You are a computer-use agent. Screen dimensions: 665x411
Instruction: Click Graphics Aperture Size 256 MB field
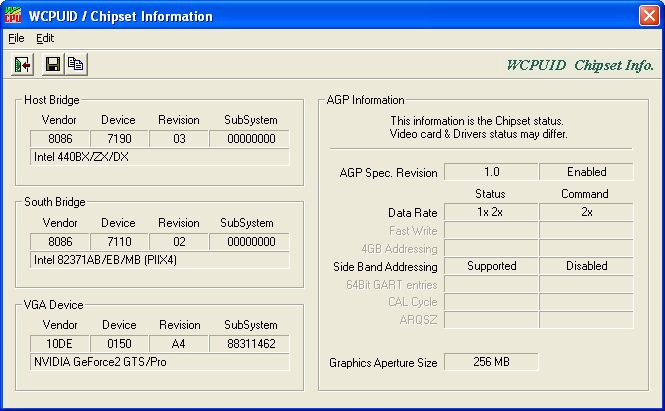491,362
